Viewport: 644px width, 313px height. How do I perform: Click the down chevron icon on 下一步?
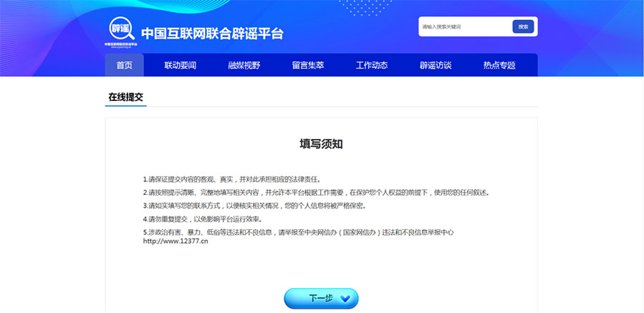[345, 299]
